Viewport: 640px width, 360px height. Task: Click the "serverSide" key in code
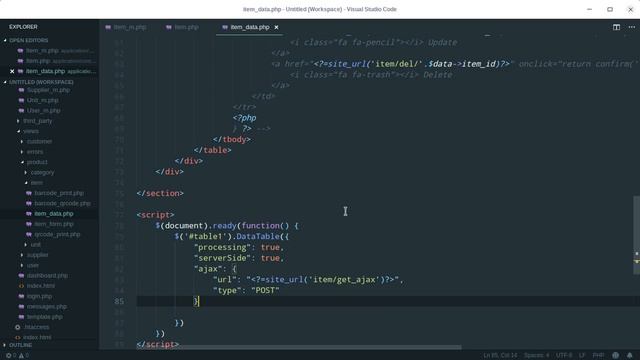coord(222,258)
